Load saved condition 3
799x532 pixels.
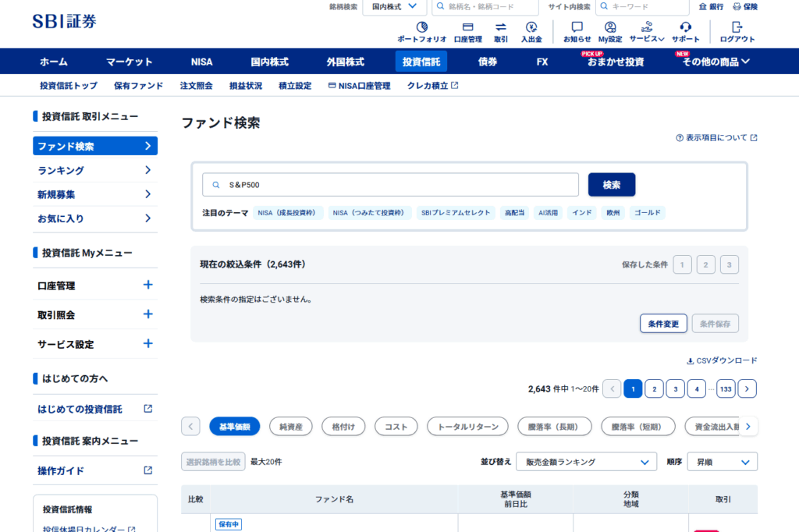[x=730, y=264]
